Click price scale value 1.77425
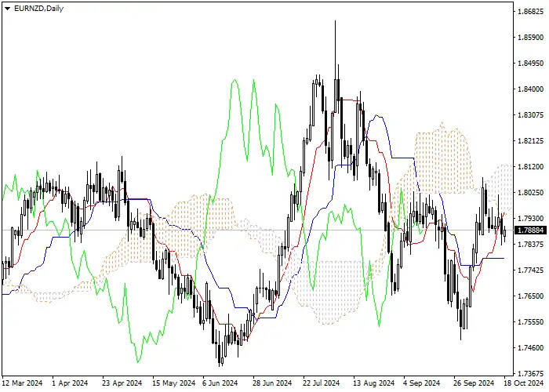This screenshot has height=392, width=549. [530, 270]
